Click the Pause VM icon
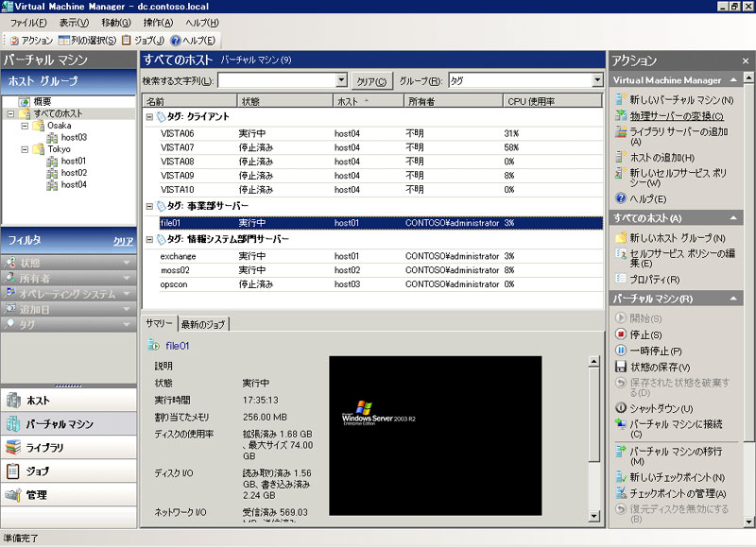756x548 pixels. click(621, 351)
